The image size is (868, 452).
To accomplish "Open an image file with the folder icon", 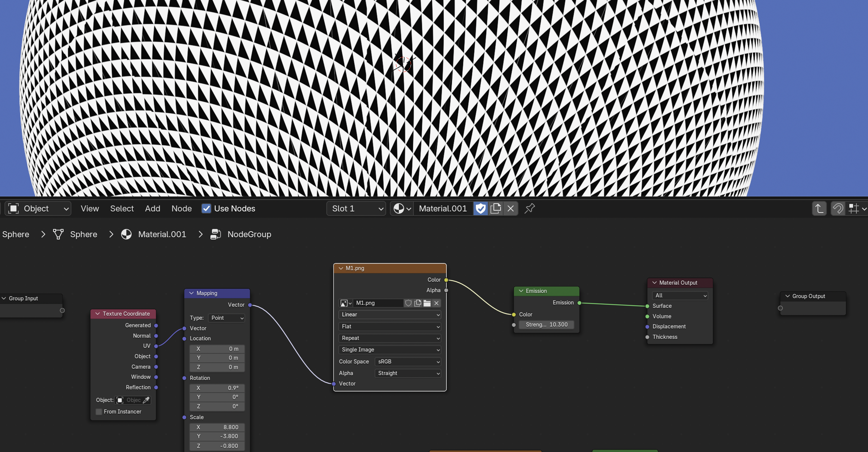I will coord(427,303).
